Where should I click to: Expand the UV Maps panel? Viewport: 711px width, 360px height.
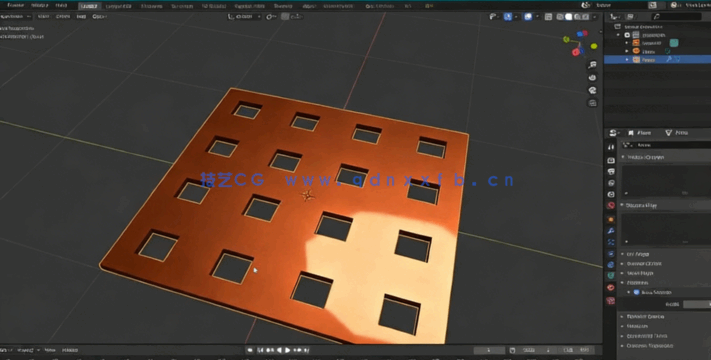point(637,254)
